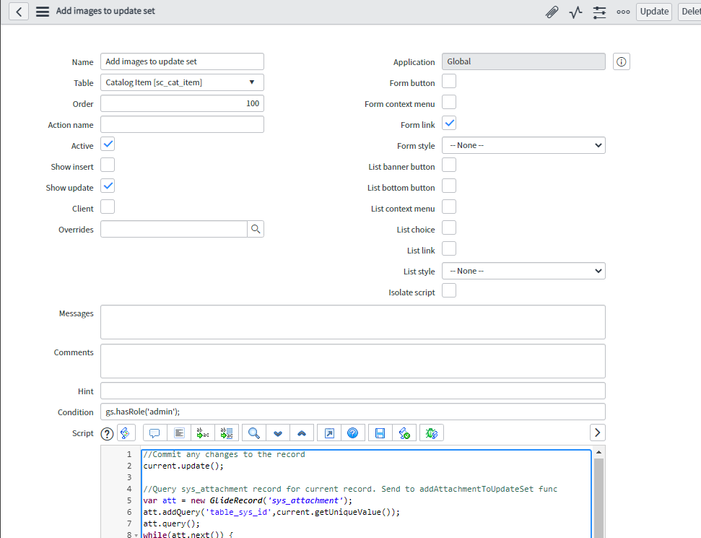The height and width of the screenshot is (538, 701).
Task: Enable the Form context menu checkbox
Action: click(449, 102)
